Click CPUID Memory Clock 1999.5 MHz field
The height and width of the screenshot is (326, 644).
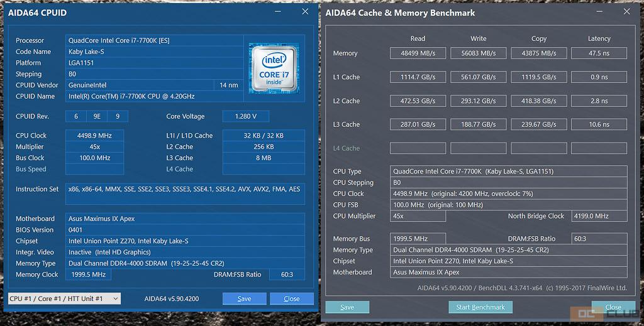click(88, 274)
